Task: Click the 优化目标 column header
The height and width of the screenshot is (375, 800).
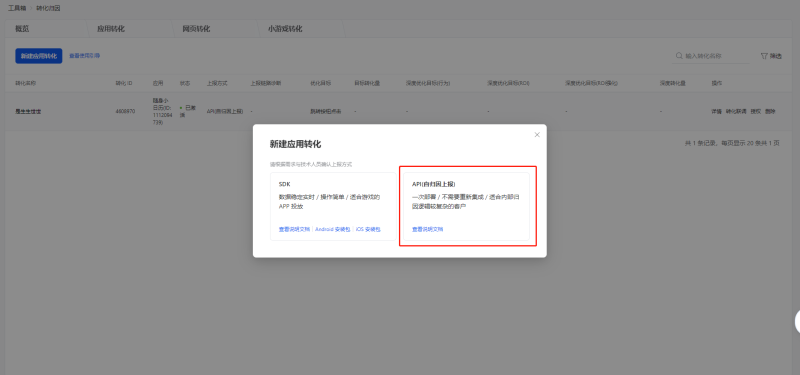Action: (320, 83)
